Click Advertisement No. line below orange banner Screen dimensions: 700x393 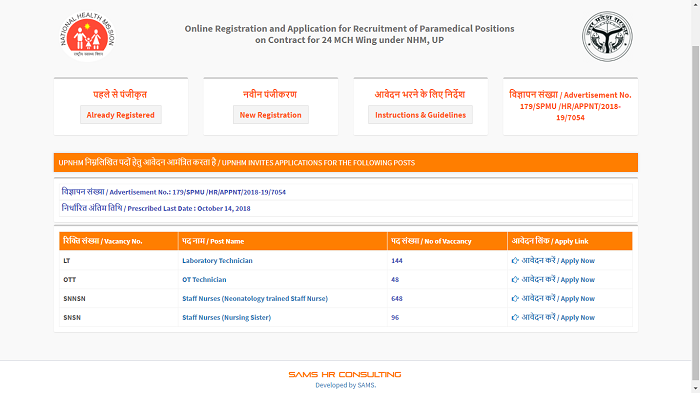174,192
